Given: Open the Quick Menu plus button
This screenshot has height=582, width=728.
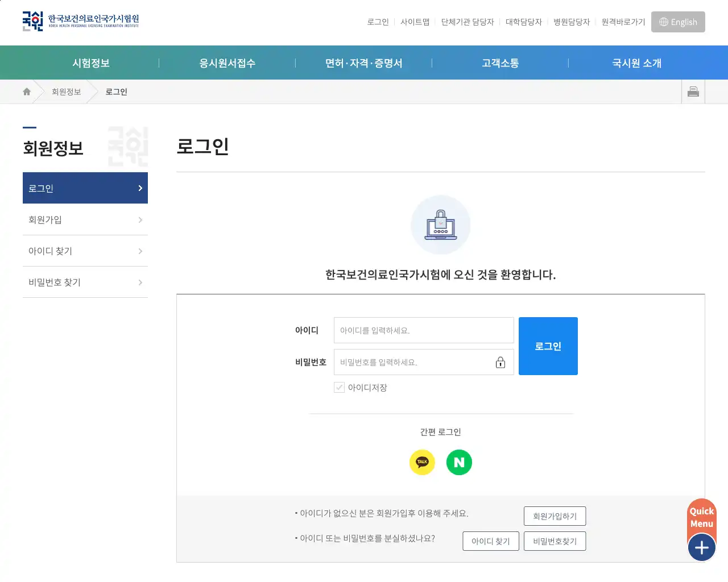Looking at the screenshot, I should (702, 547).
